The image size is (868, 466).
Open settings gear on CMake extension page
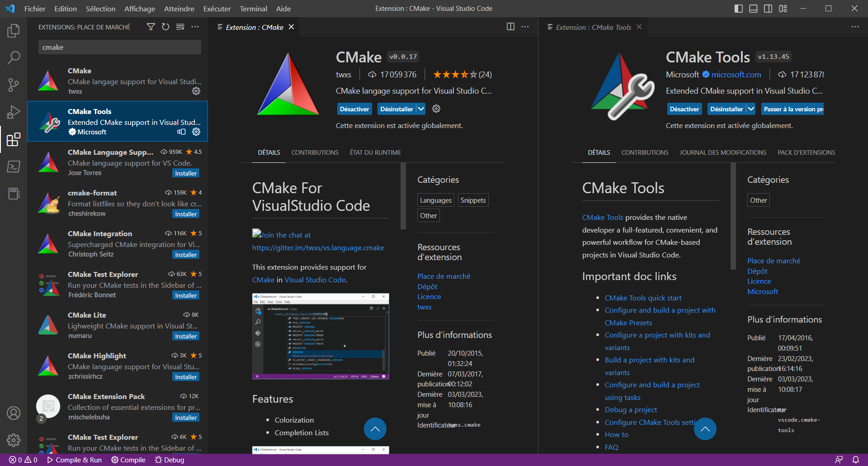point(436,109)
